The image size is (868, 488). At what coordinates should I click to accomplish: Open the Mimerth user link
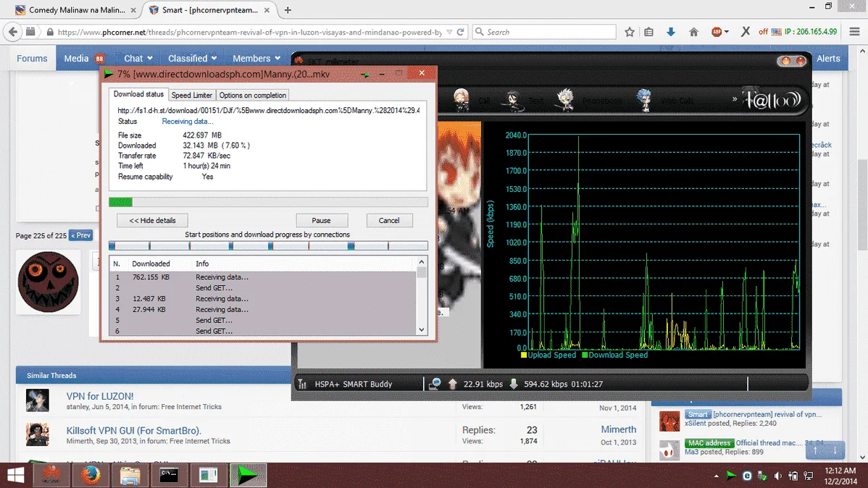pos(618,429)
